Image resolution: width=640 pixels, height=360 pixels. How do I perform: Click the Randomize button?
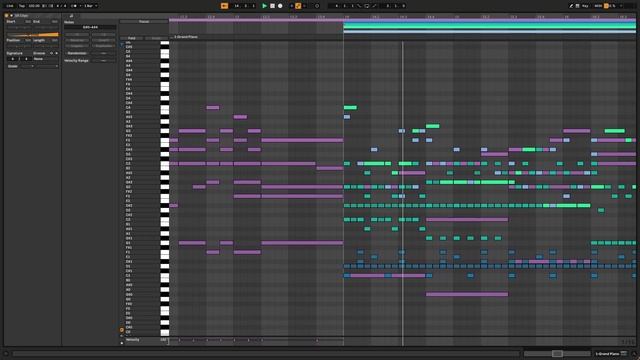(77, 53)
